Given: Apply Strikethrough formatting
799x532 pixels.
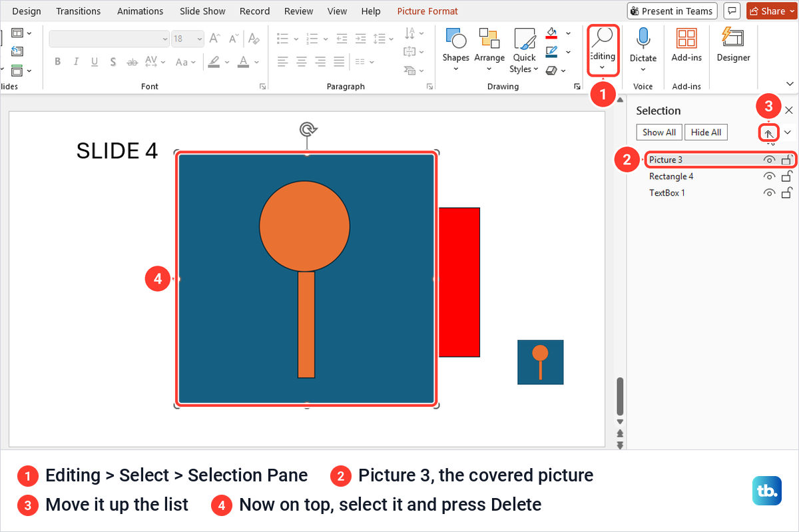Looking at the screenshot, I should coord(133,62).
